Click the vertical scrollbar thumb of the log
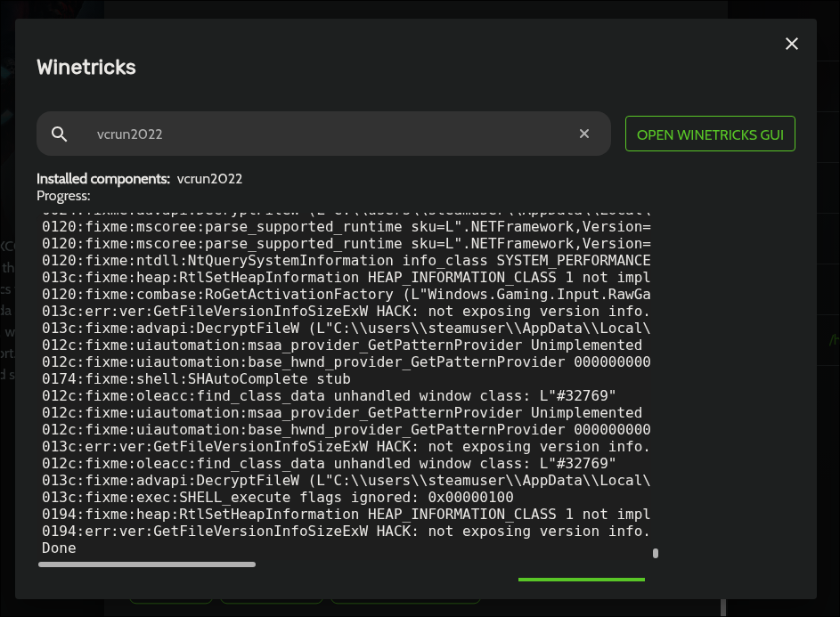This screenshot has height=617, width=840. click(656, 553)
